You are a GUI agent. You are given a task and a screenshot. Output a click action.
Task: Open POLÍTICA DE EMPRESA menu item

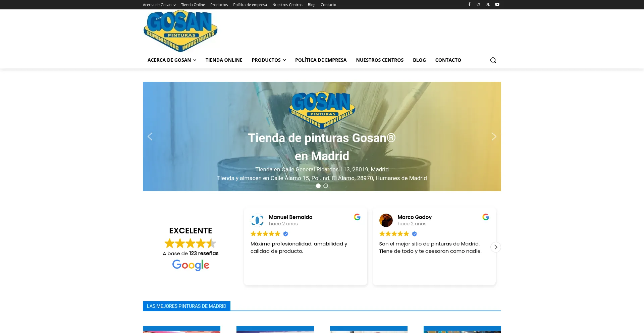(321, 60)
